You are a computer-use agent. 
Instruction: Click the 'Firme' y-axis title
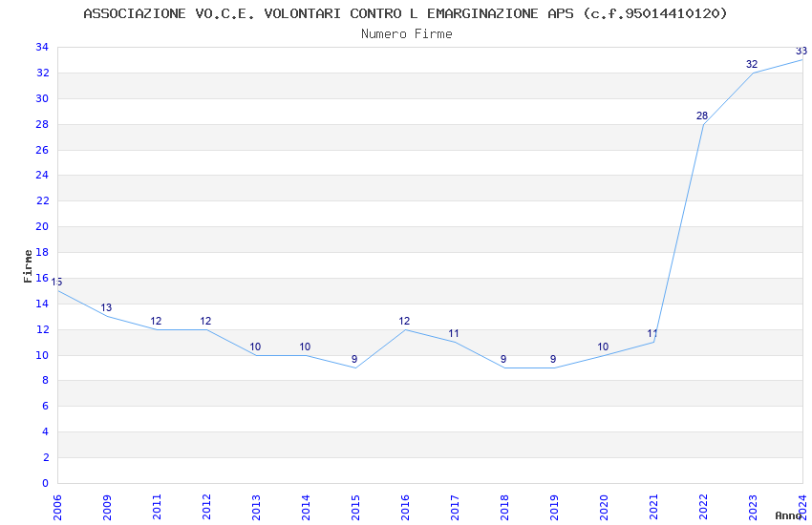pyautogui.click(x=28, y=265)
